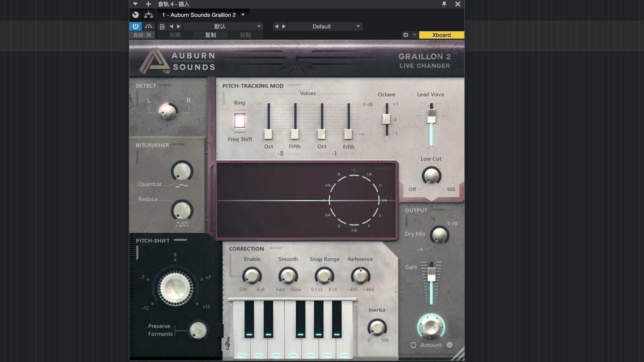Click the Octave slider handle
The height and width of the screenshot is (362, 644).
click(x=387, y=119)
